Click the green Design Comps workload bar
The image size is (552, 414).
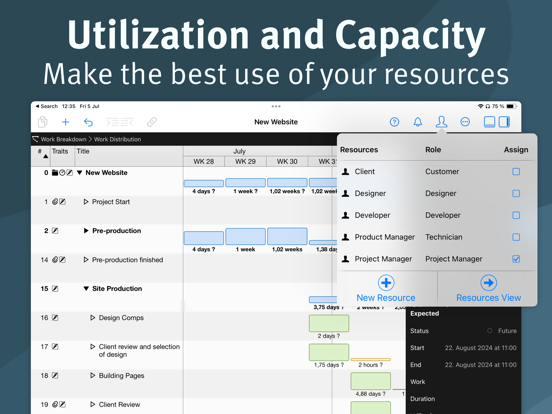(x=329, y=323)
